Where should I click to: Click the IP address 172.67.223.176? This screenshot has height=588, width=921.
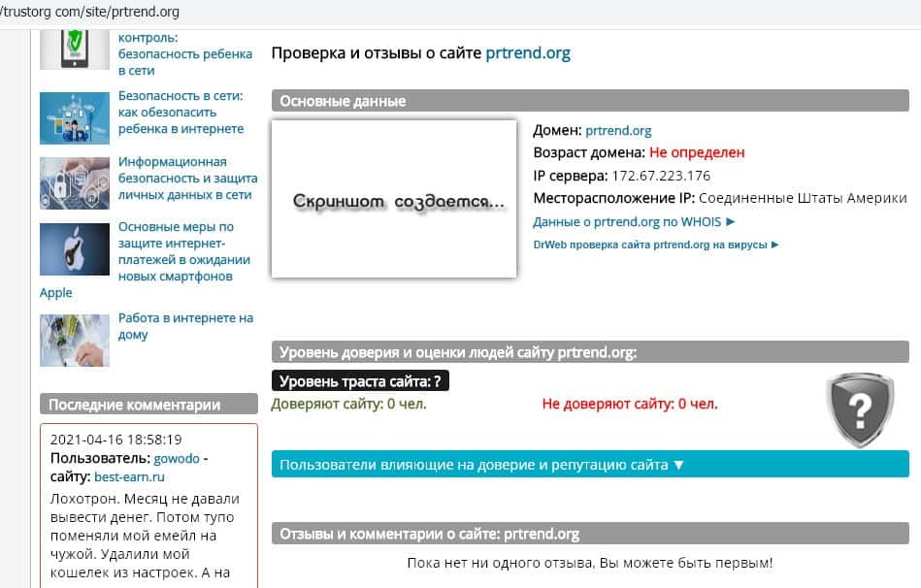(x=661, y=176)
